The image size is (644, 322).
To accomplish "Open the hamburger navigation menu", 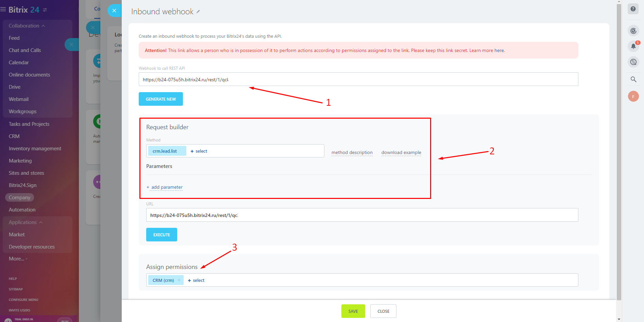I will point(4,9).
